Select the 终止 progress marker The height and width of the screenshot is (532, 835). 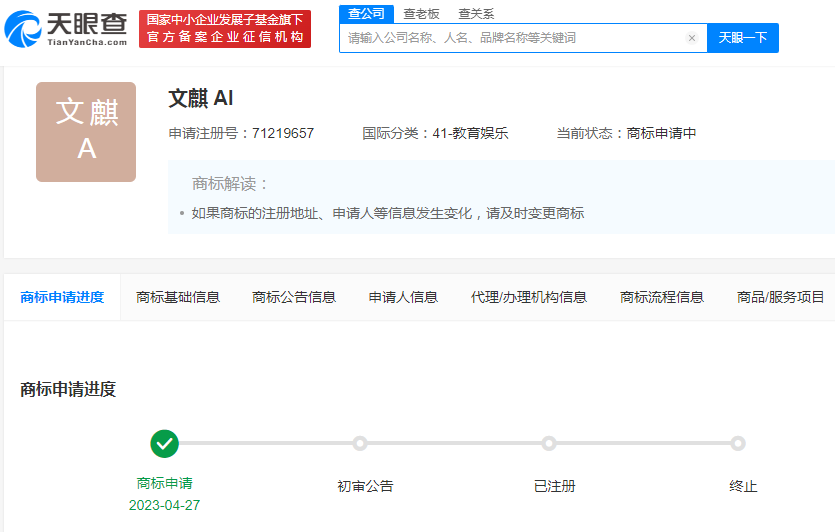pos(738,443)
